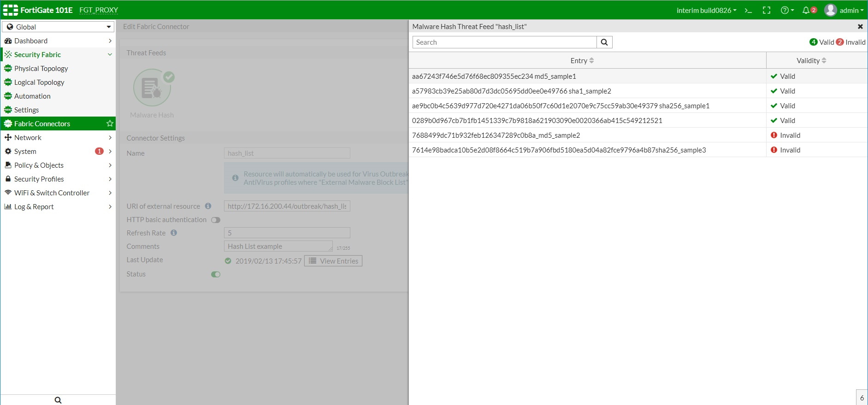The width and height of the screenshot is (868, 405).
Task: Favorite Fabric Connectors with the star icon
Action: (x=110, y=123)
